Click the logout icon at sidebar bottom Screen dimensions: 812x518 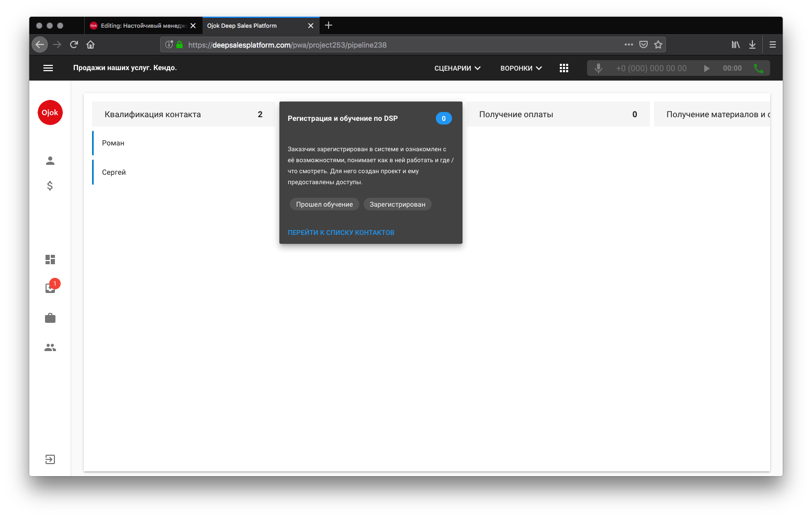coord(50,459)
